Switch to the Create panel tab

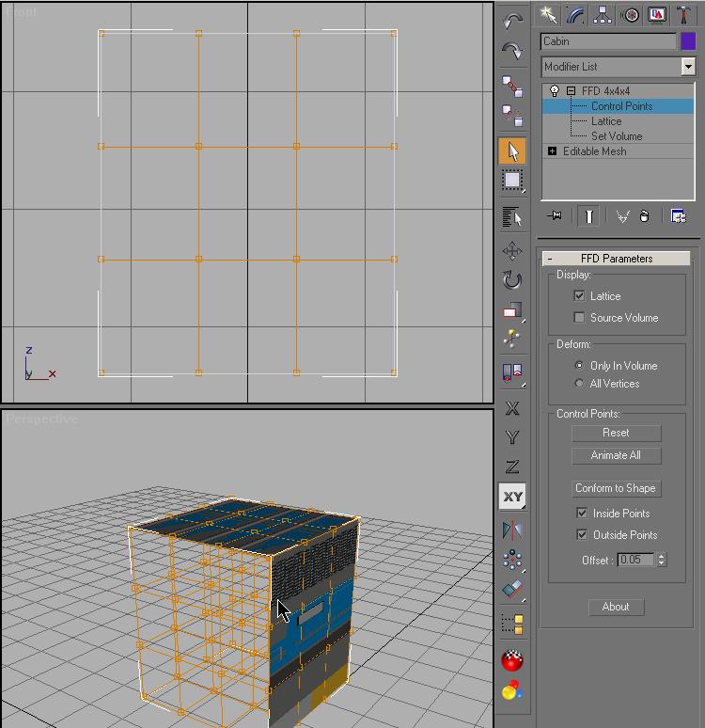coord(548,15)
